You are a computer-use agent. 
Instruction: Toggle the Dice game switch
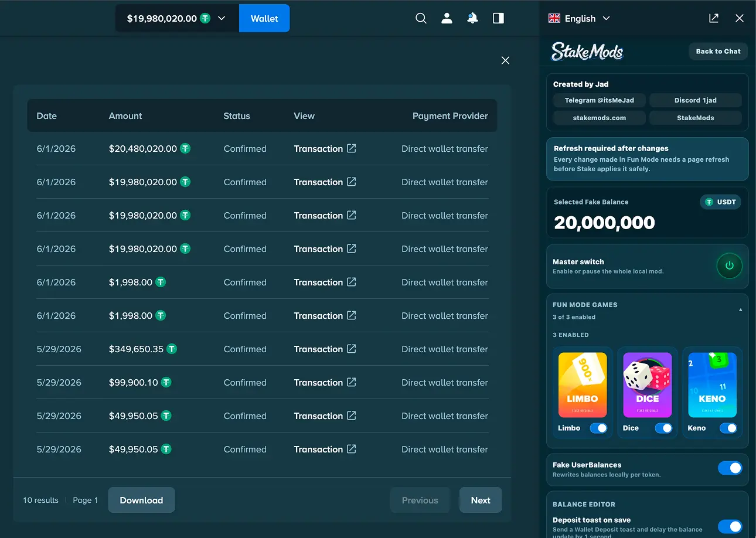663,428
